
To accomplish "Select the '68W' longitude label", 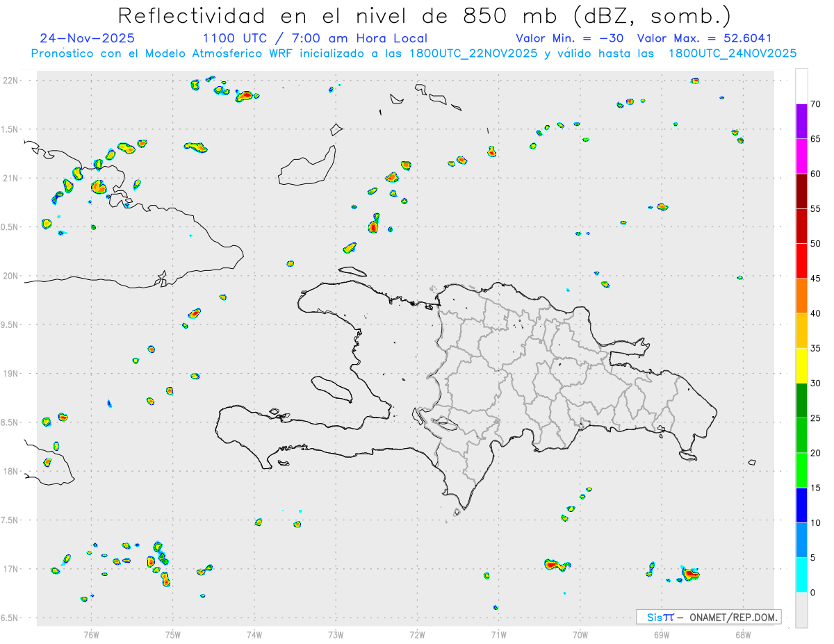I will [x=743, y=634].
